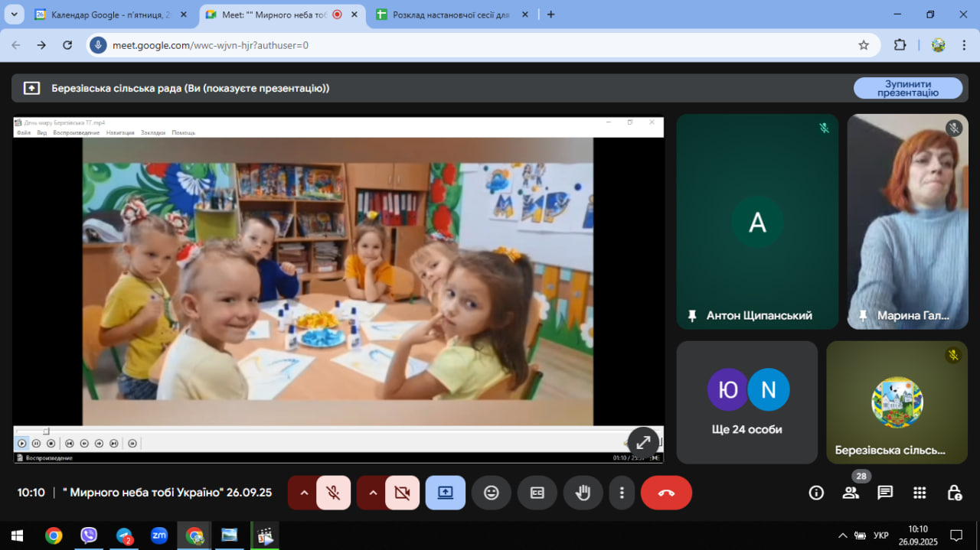Expand video settings arrow

tap(373, 493)
